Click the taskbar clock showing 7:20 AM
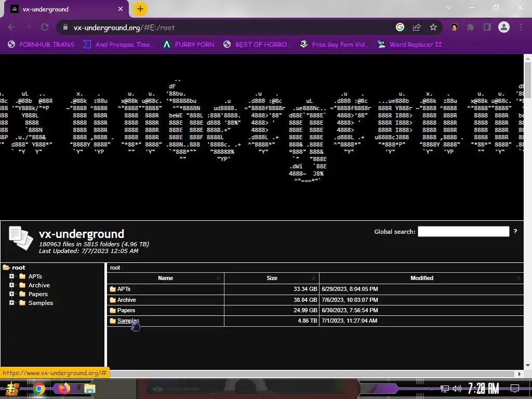 point(484,389)
